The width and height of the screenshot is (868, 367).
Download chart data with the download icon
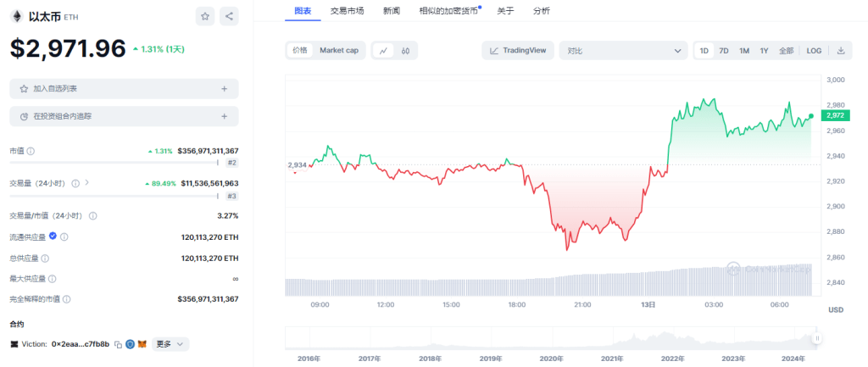tap(841, 51)
